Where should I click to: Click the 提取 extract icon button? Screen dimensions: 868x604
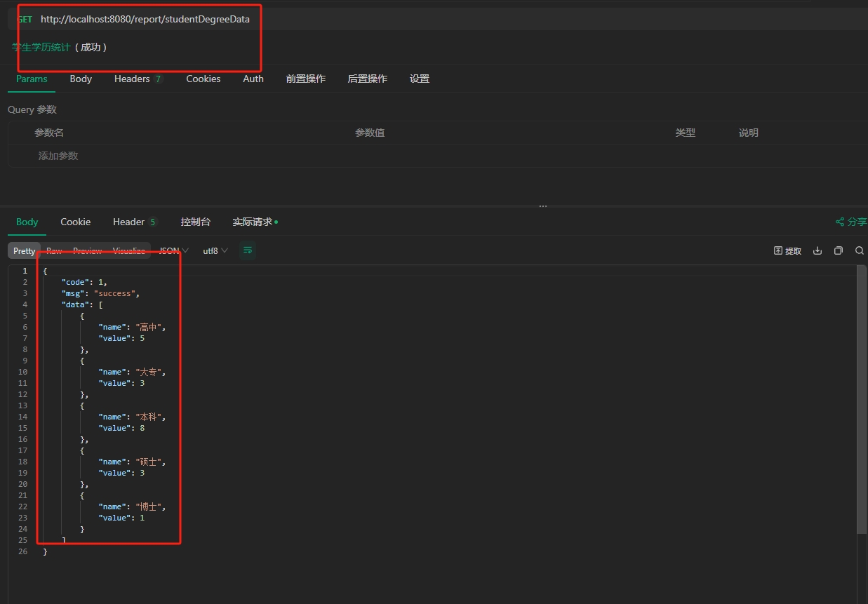click(787, 250)
